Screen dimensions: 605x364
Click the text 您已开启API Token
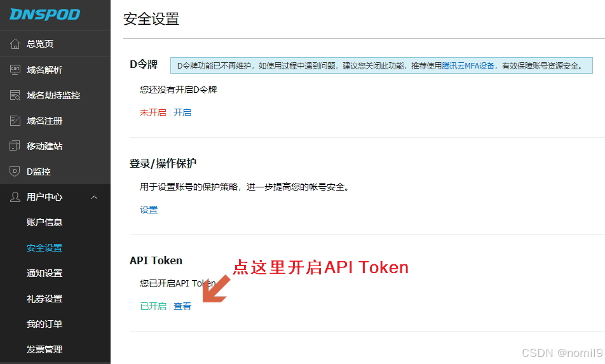[178, 283]
